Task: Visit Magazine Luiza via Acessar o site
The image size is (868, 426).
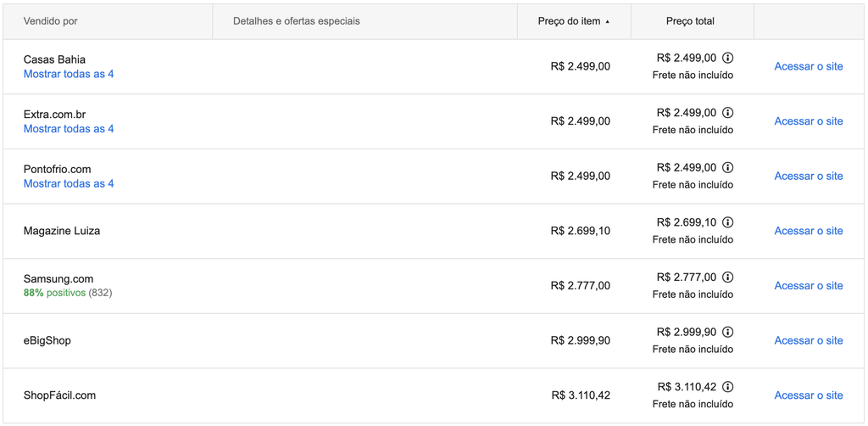Action: (x=808, y=231)
